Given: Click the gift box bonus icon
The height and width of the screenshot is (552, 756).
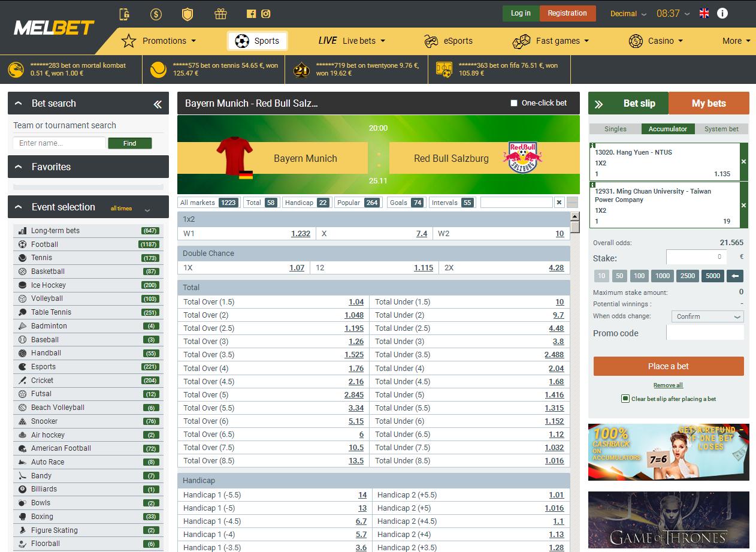Looking at the screenshot, I should pyautogui.click(x=220, y=14).
